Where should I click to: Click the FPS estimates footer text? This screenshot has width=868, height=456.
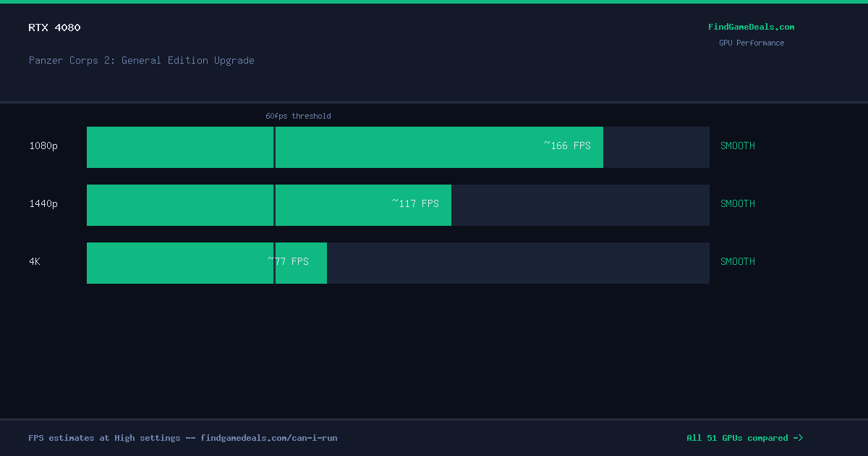tap(182, 438)
